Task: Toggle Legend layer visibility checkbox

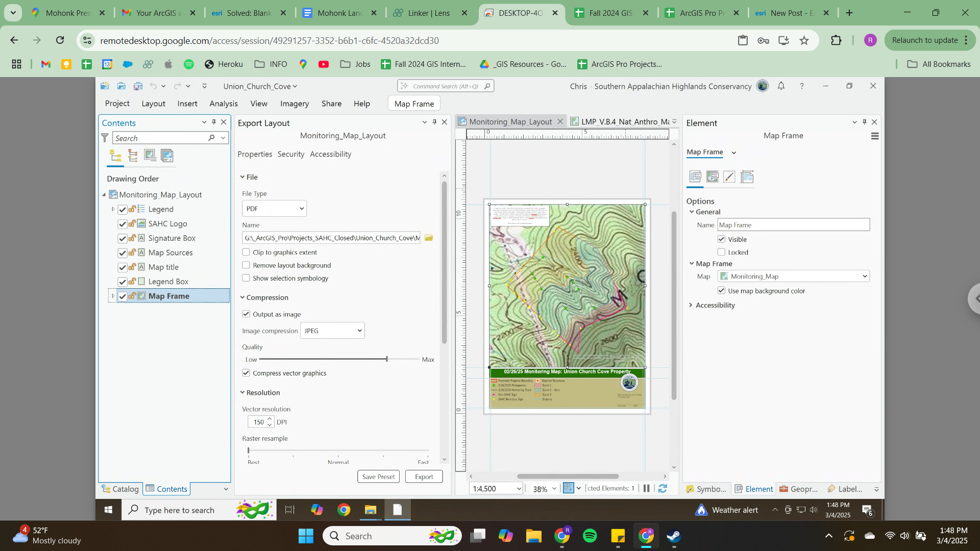Action: (x=122, y=210)
